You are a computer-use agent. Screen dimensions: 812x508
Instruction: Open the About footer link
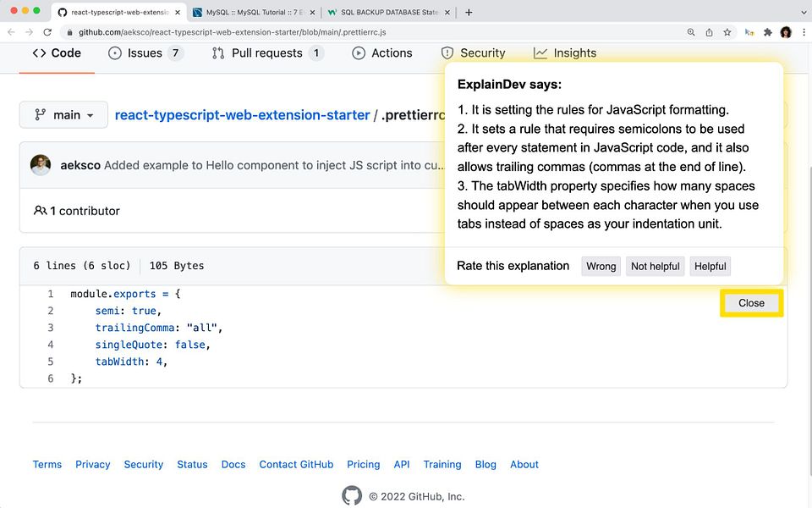pos(524,465)
